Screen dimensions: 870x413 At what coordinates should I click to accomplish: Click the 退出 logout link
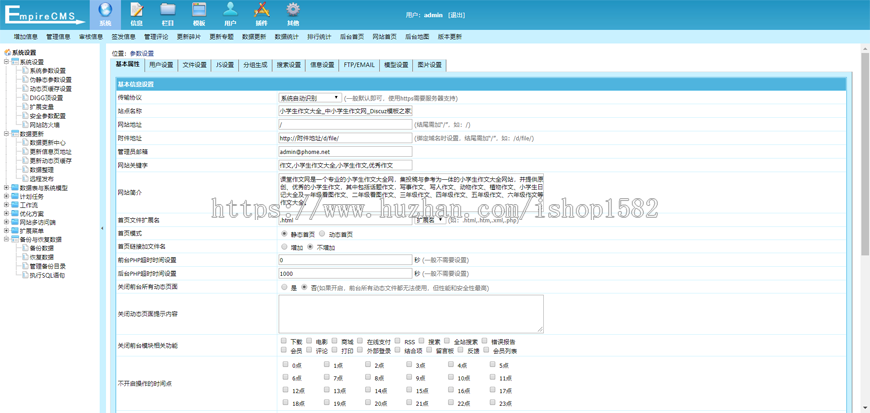(456, 15)
